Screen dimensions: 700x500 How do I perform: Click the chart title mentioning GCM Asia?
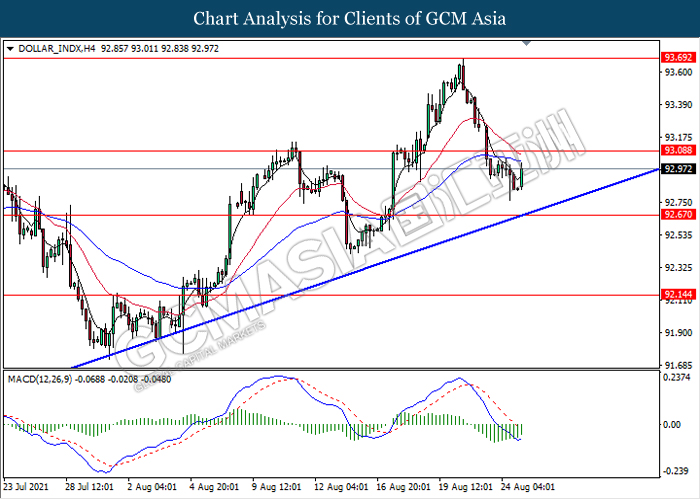[x=349, y=18]
